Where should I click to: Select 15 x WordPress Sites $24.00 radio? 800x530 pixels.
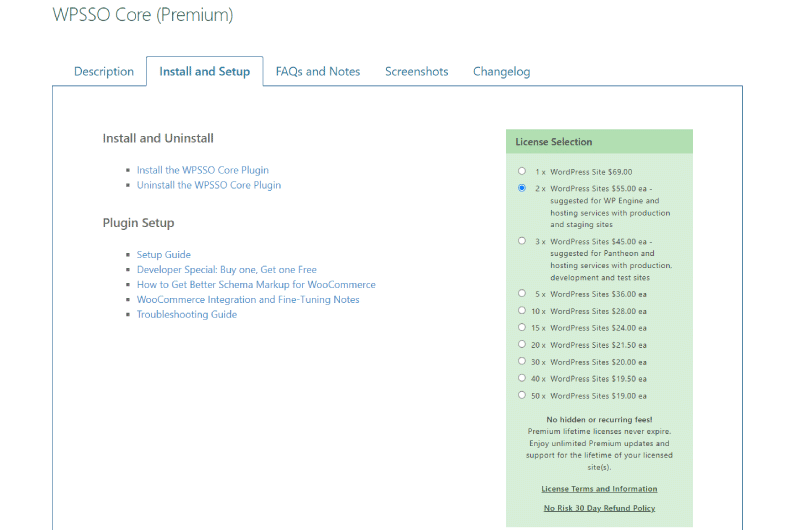pos(521,327)
